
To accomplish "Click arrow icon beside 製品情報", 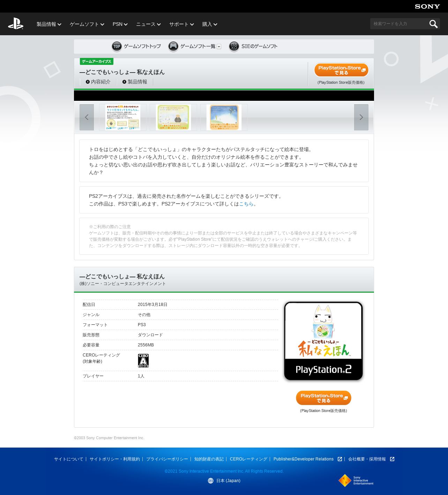I will pyautogui.click(x=124, y=82).
